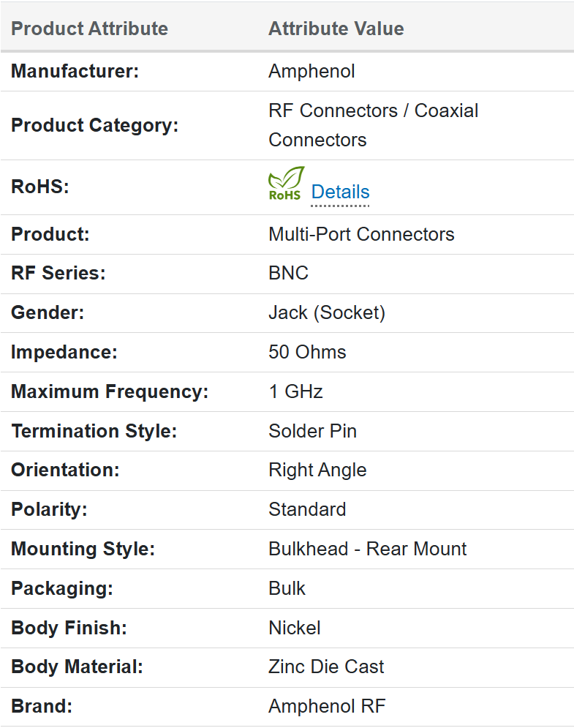Select the Amphenol RF brand value

pyautogui.click(x=326, y=707)
